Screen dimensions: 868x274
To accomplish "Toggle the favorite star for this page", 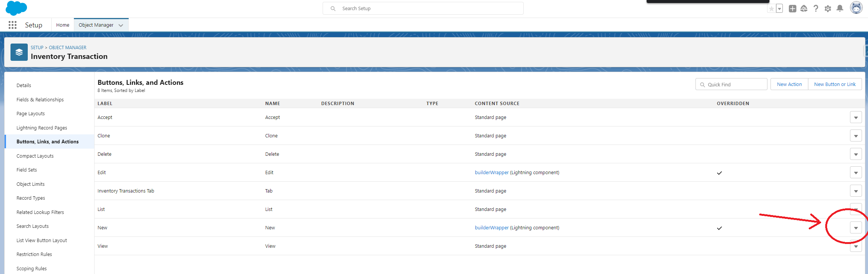I will (771, 9).
